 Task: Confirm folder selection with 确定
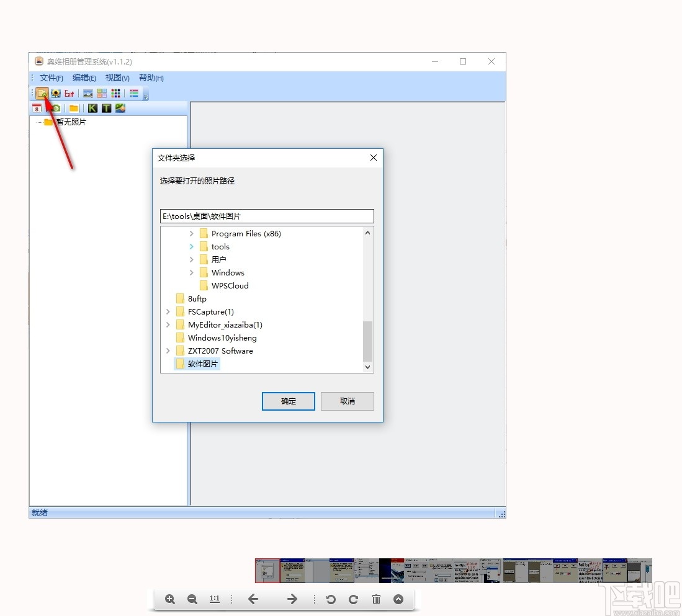click(289, 401)
